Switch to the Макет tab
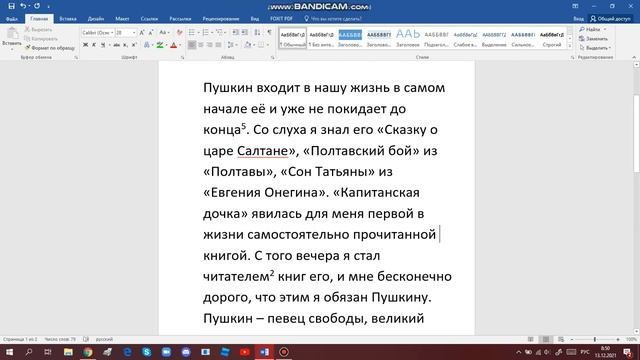 coord(122,19)
